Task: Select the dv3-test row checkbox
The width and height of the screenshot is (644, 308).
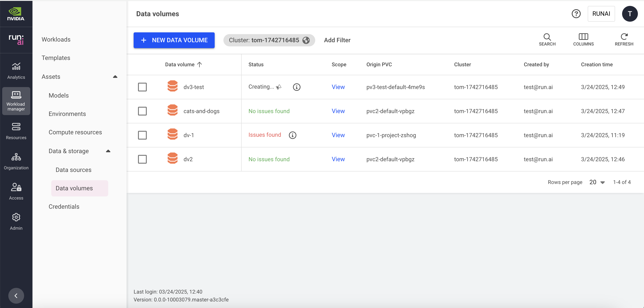Action: click(142, 87)
